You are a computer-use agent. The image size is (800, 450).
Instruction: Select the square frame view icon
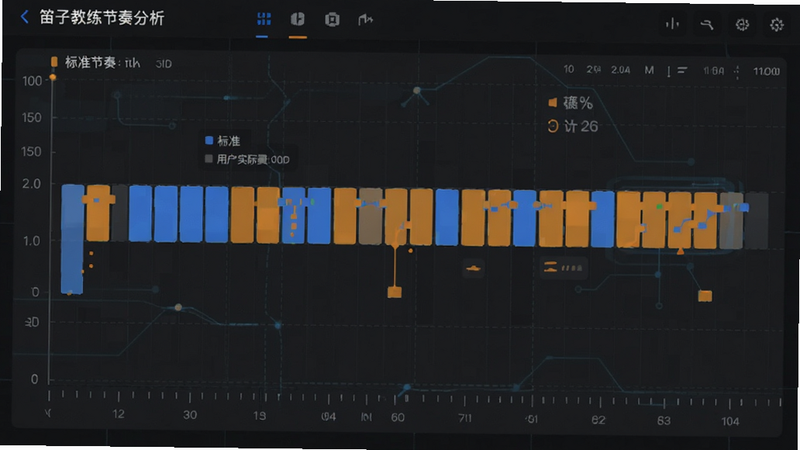[332, 19]
